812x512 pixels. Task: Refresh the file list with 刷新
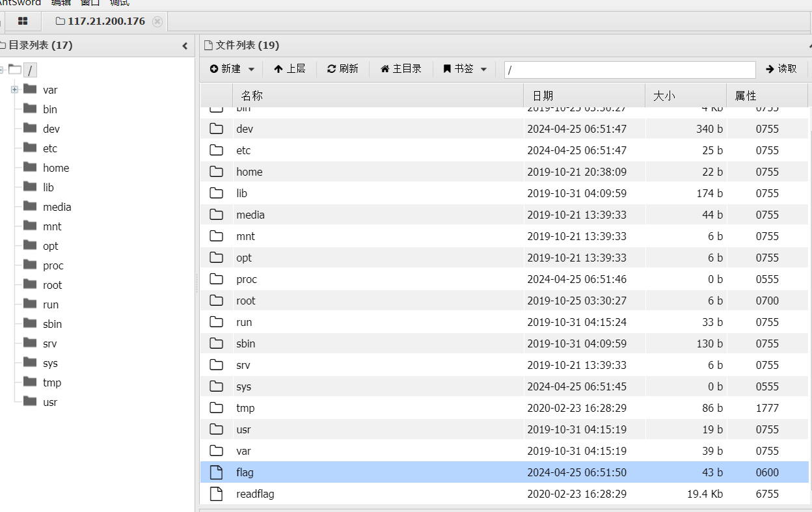click(343, 69)
